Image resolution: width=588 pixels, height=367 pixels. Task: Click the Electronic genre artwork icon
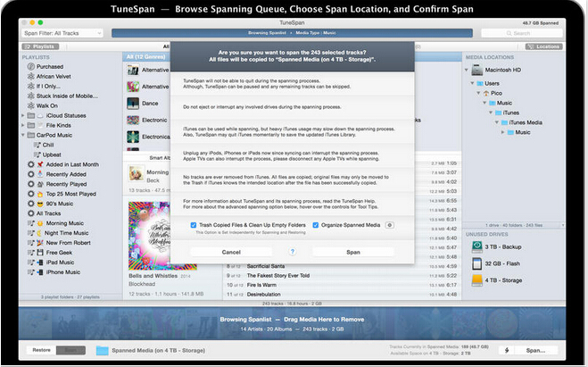(133, 120)
